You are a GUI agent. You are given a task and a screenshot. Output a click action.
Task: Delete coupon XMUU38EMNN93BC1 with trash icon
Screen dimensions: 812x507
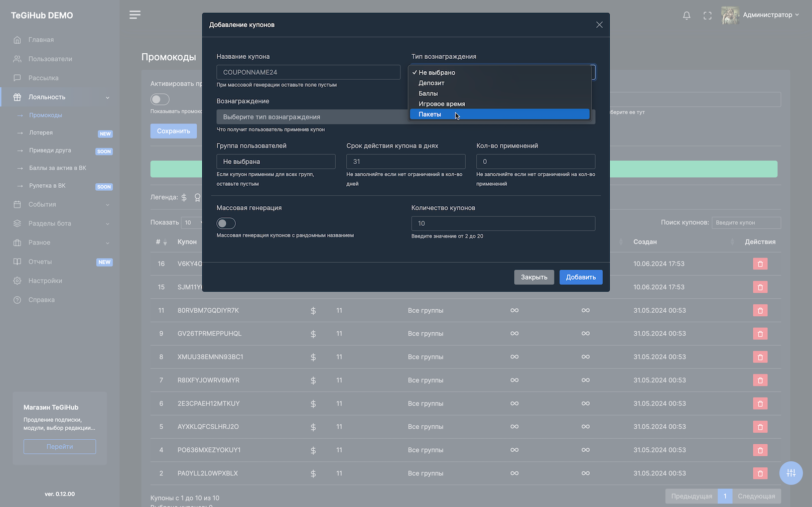coord(760,357)
